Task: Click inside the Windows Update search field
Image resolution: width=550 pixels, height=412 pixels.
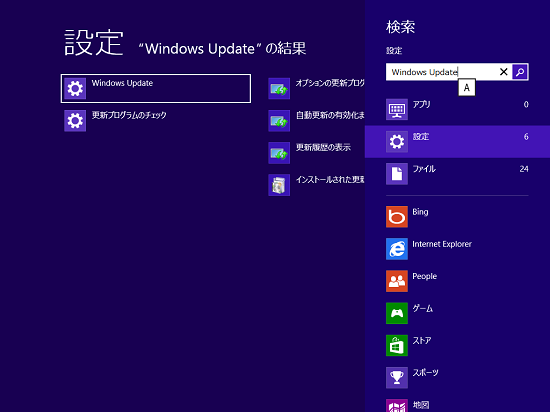Action: pos(442,72)
